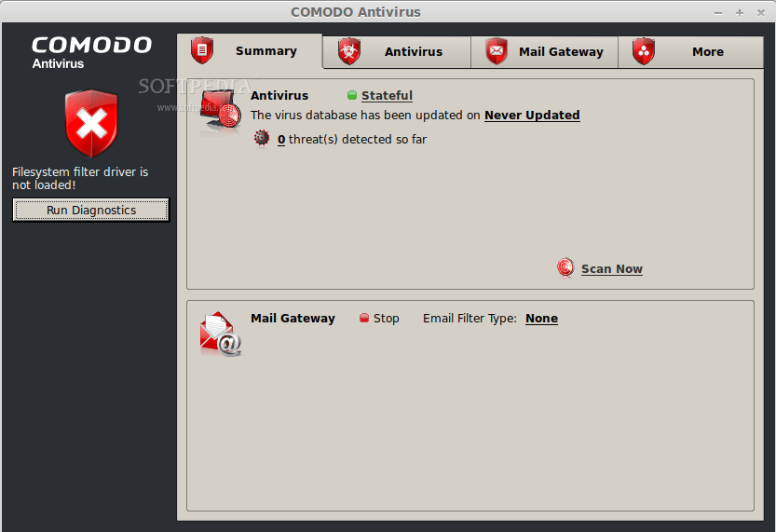Image resolution: width=776 pixels, height=532 pixels.
Task: Click the Mail Gateway envelope icon
Action: coord(221,334)
